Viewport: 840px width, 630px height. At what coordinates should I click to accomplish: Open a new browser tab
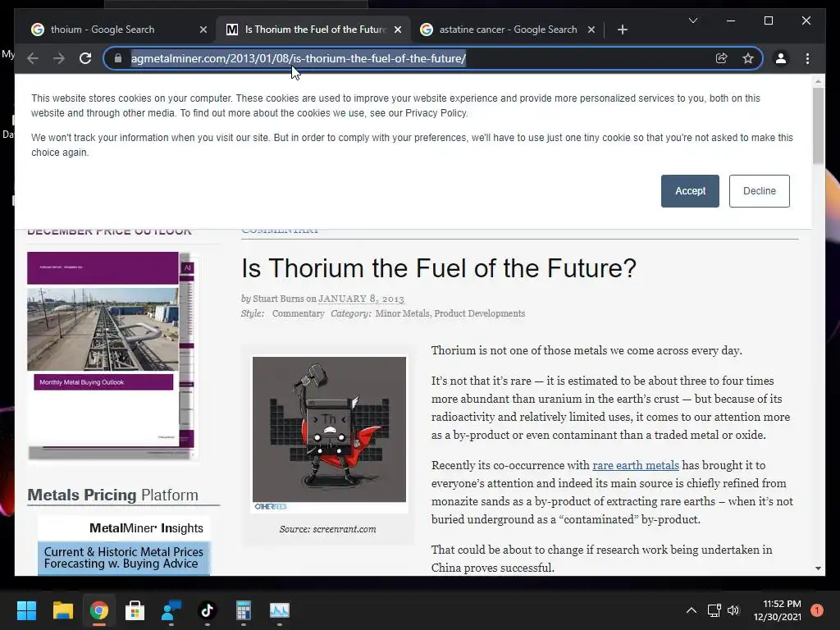pos(622,30)
